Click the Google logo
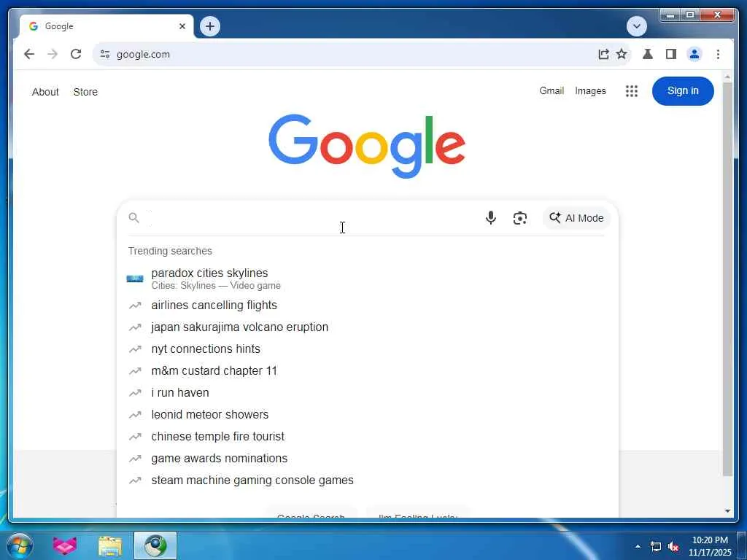Screen dimensions: 747x560 [x=367, y=145]
